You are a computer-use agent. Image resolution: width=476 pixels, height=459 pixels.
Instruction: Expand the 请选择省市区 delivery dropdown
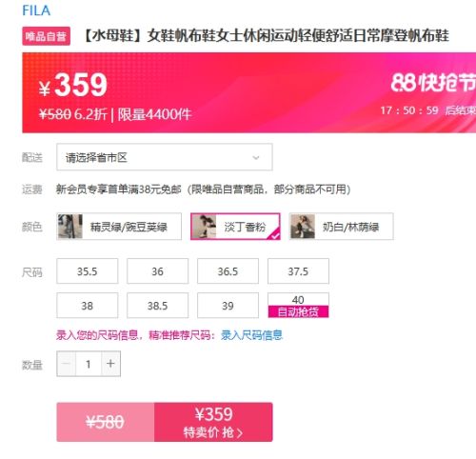(165, 157)
